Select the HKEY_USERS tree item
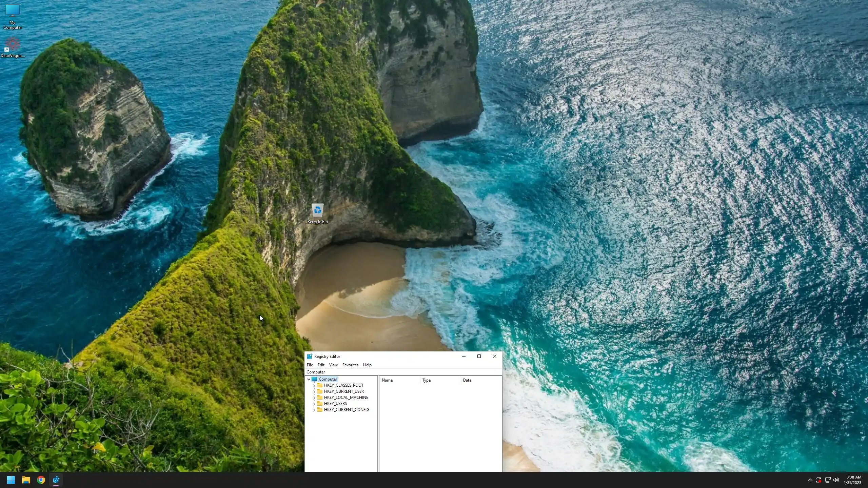The width and height of the screenshot is (868, 488). [335, 404]
